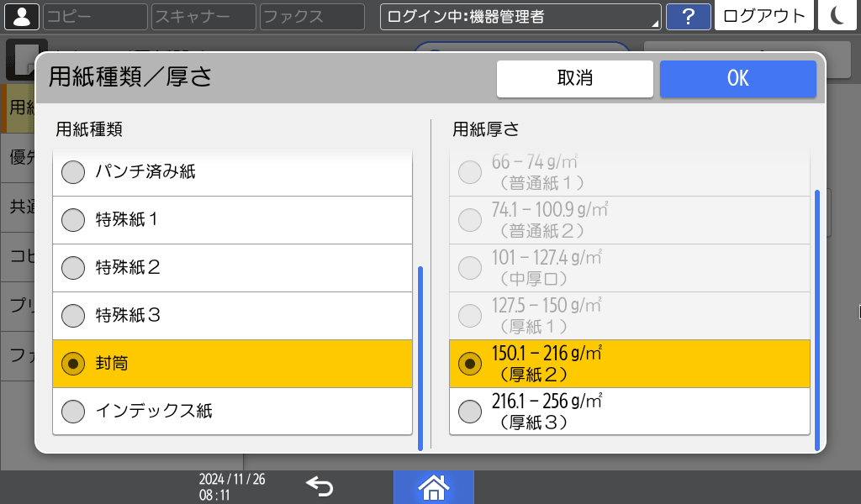Open the 機器管理者 login dropdown
This screenshot has height=504, width=861.
[520, 14]
